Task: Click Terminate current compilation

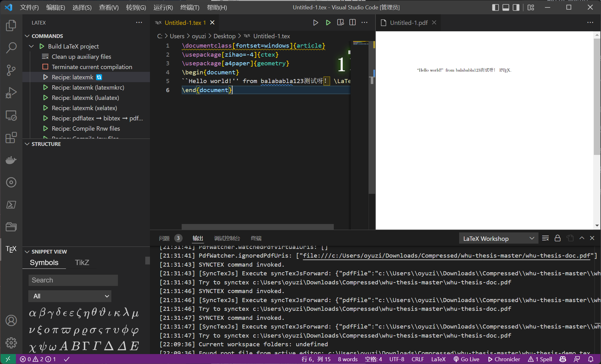Action: point(92,67)
